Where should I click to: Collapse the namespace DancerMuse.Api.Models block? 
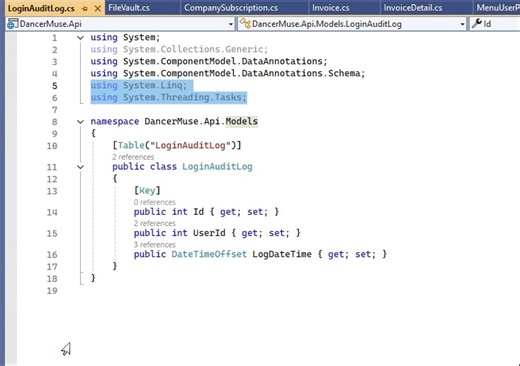pos(80,122)
